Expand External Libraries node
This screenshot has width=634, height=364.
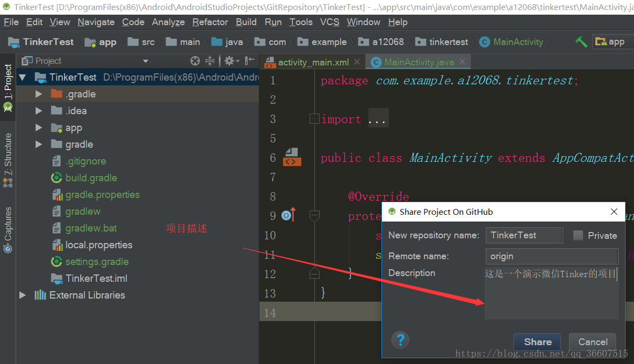[22, 295]
